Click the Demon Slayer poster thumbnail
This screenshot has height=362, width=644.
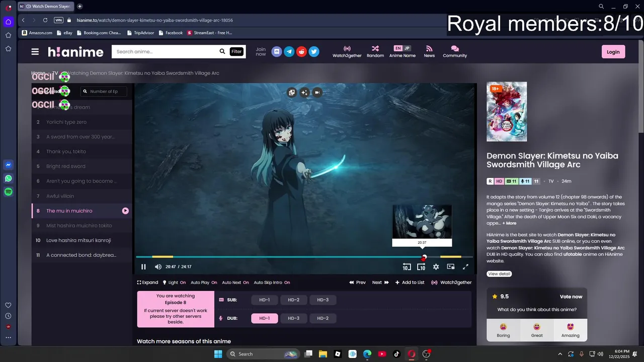click(x=507, y=112)
